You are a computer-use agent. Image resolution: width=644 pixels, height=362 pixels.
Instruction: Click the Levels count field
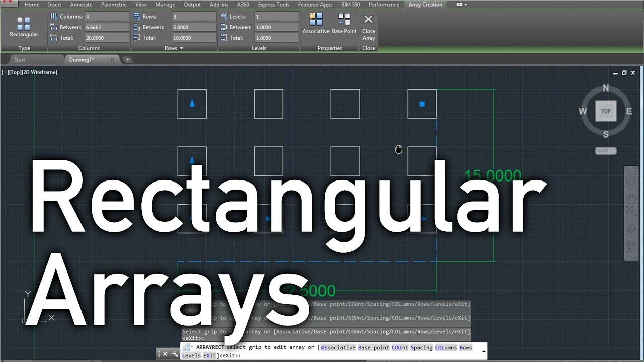276,17
